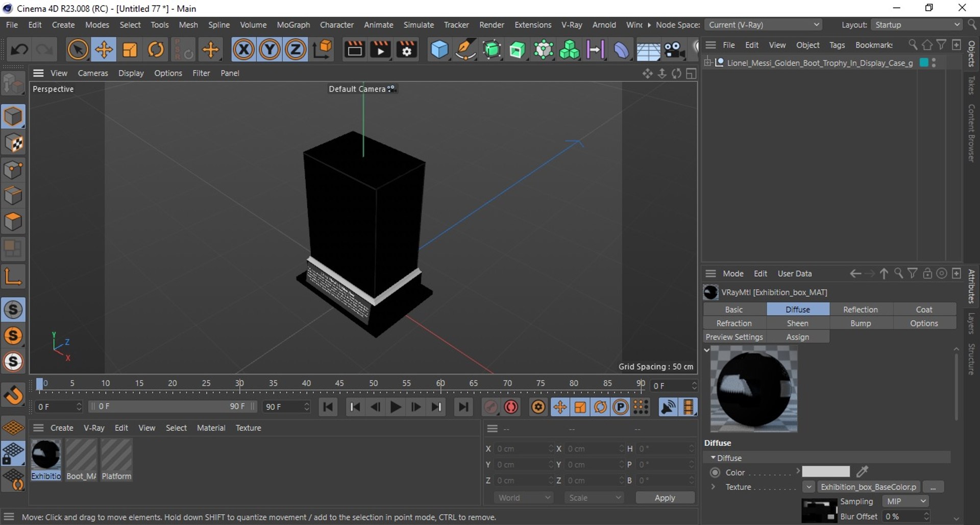Switch to Texture mode checkered icon
Image resolution: width=980 pixels, height=525 pixels.
coord(13,144)
